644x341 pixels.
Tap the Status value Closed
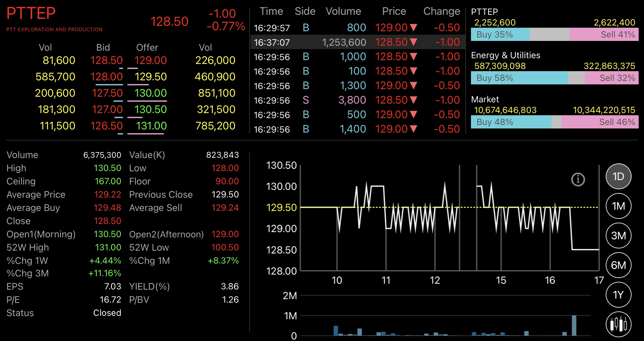(x=107, y=313)
